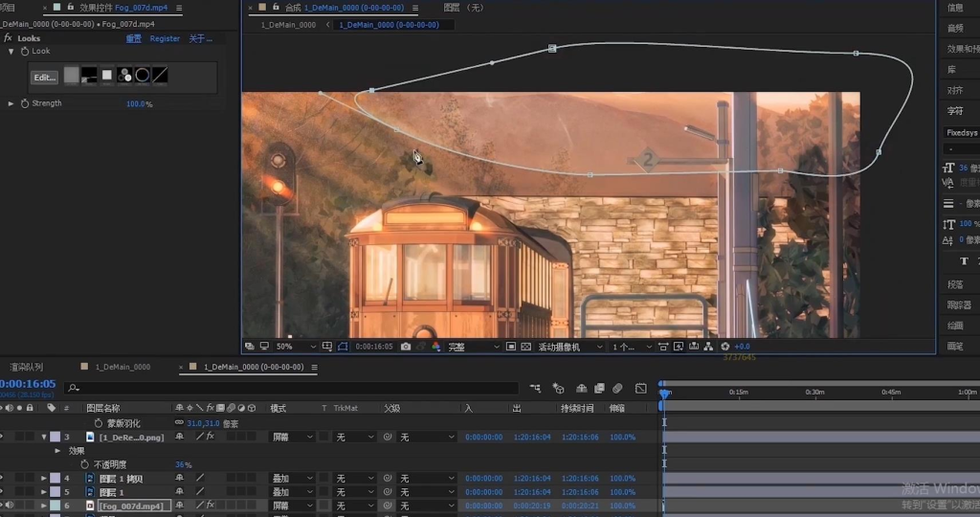Click the always preview this view icon
This screenshot has width=980, height=517.
[x=250, y=347]
